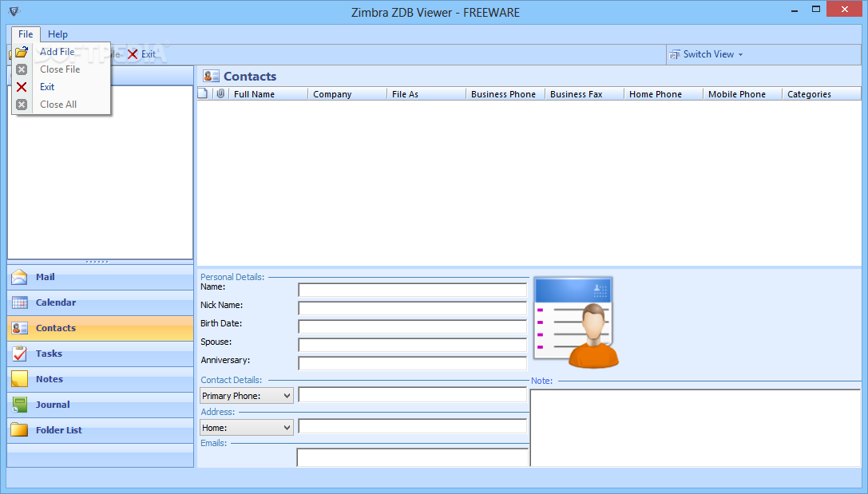Click the toolbar Exit button
The height and width of the screenshot is (494, 868).
point(141,54)
